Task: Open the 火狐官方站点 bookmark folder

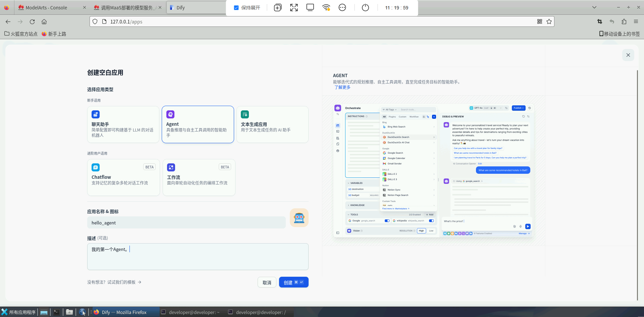Action: (21, 34)
